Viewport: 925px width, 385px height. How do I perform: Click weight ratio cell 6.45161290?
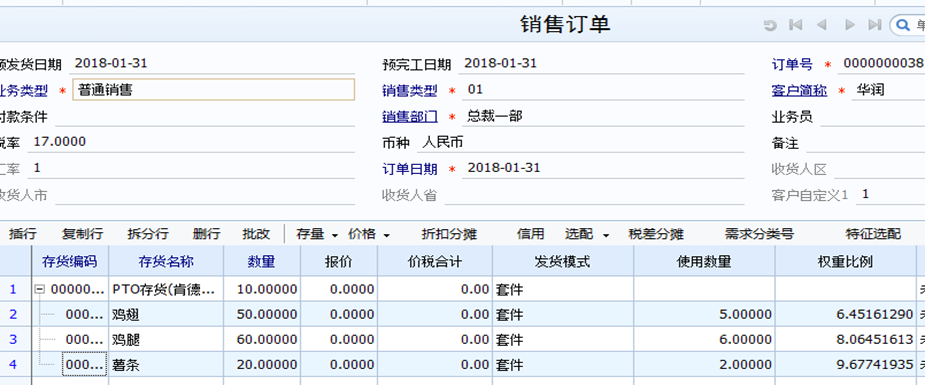click(845, 314)
